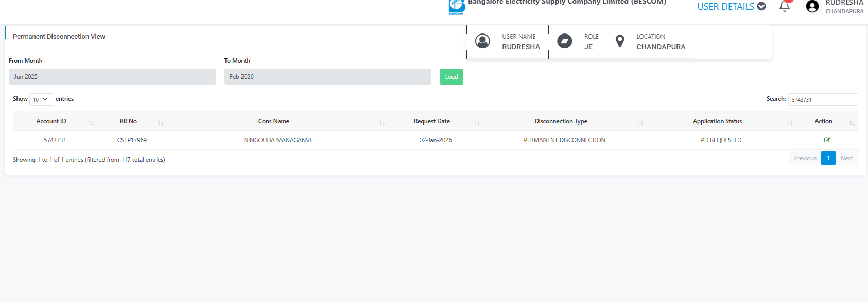
Task: Click consumer name NINGOUDA MANAGANVI
Action: point(277,140)
